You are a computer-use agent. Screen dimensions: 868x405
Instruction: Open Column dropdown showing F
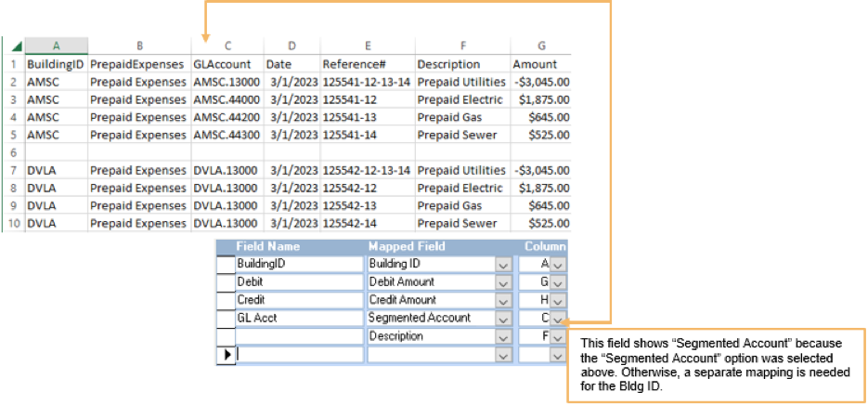tap(558, 337)
